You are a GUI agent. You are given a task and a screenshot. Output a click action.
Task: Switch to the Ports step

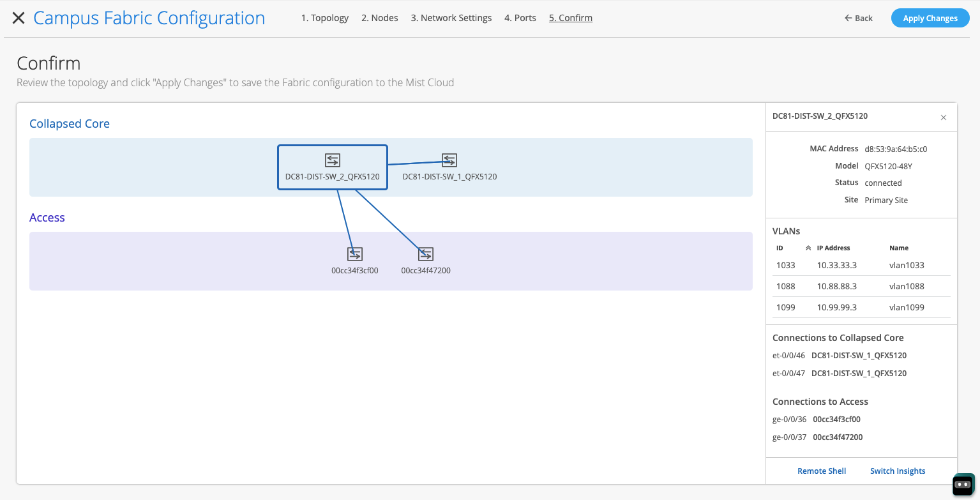click(x=520, y=18)
